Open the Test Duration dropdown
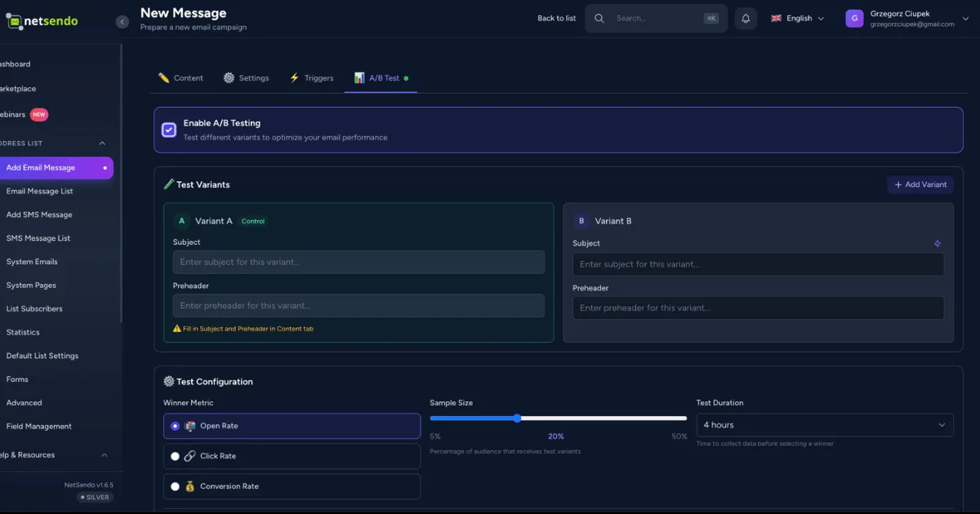Screen dimensions: 980x514 coord(825,425)
